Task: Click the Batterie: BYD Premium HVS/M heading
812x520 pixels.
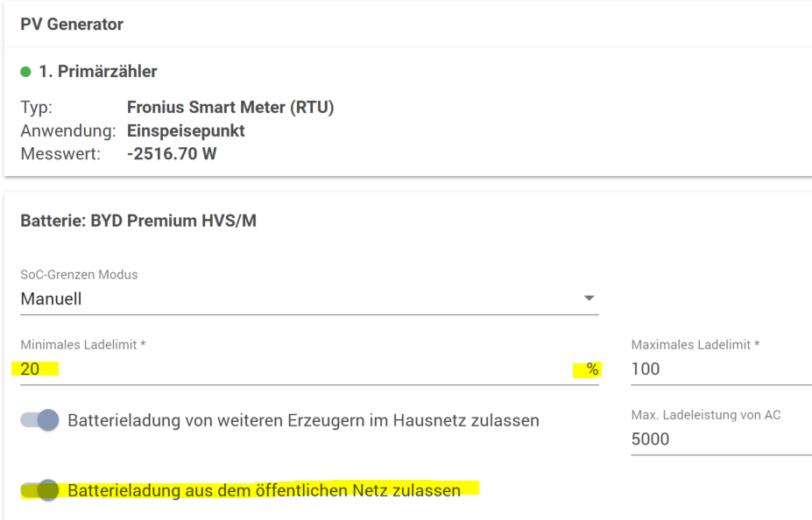Action: [x=138, y=221]
